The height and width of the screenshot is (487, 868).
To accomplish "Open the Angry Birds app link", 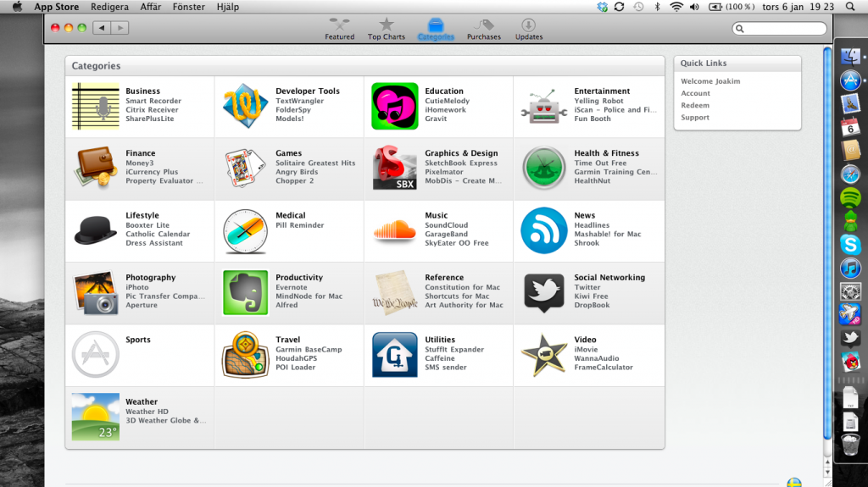I will 297,172.
